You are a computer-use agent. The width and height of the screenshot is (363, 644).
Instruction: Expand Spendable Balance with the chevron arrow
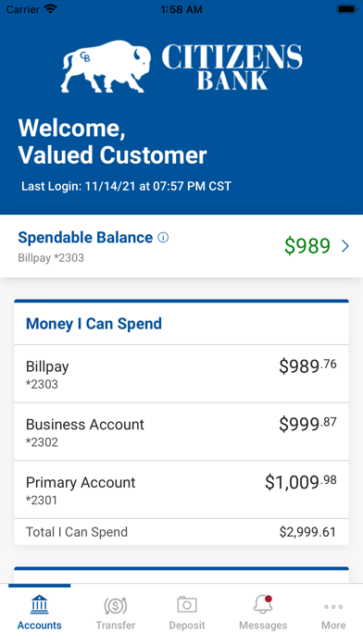click(345, 246)
